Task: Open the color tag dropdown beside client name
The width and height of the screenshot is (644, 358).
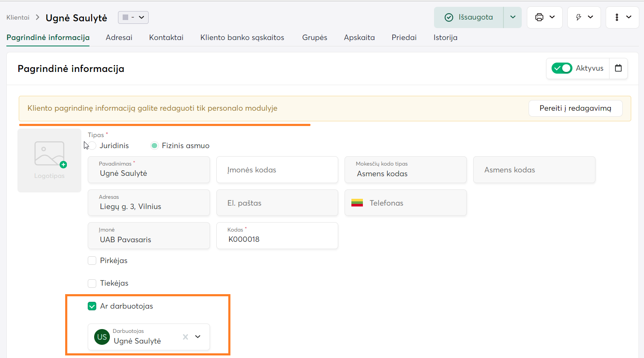Action: [x=133, y=17]
